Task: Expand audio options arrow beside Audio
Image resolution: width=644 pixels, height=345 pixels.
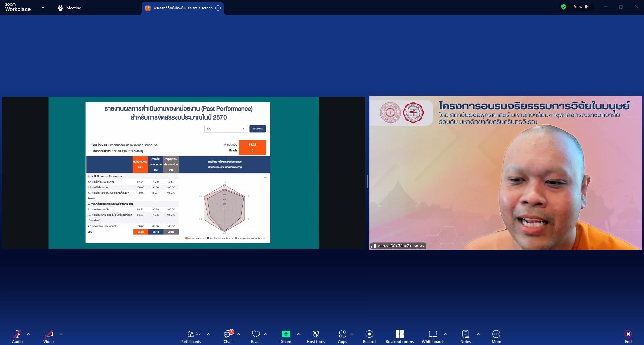Action: [28, 334]
